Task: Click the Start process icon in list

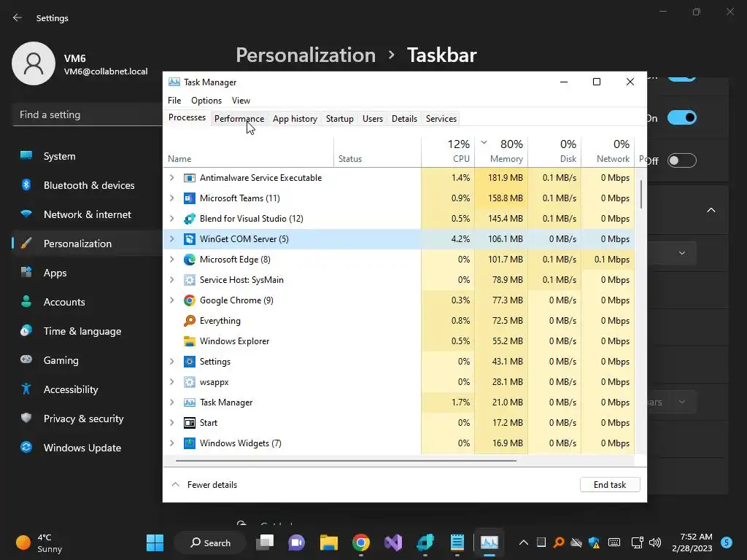Action: tap(189, 423)
